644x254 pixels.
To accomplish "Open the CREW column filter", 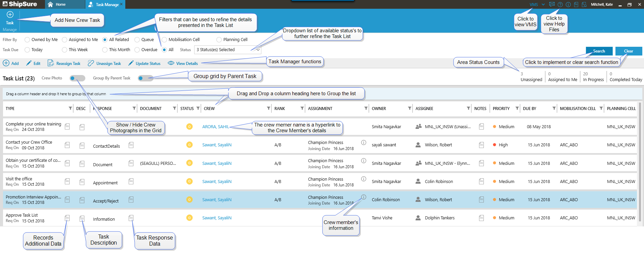I will click(x=268, y=108).
